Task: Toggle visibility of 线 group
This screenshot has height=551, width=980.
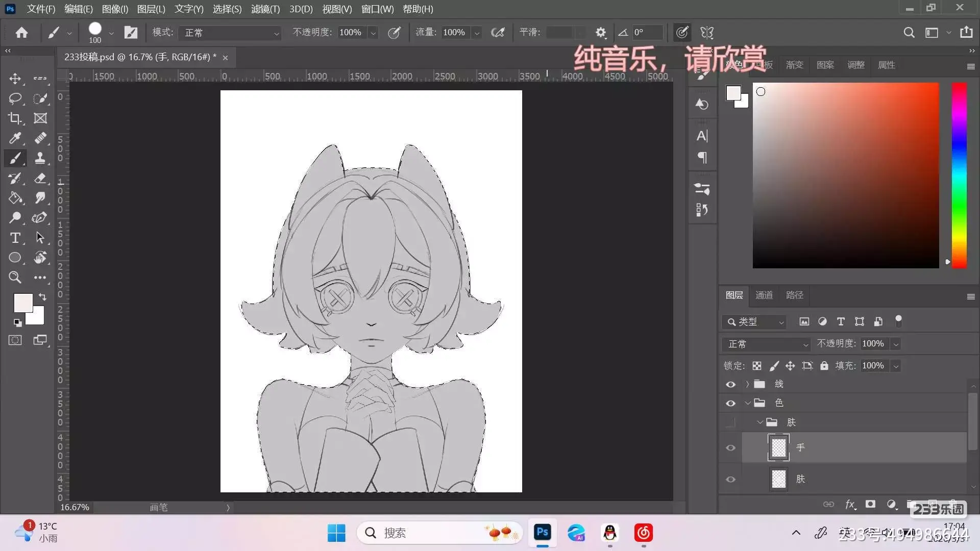Action: tap(730, 385)
